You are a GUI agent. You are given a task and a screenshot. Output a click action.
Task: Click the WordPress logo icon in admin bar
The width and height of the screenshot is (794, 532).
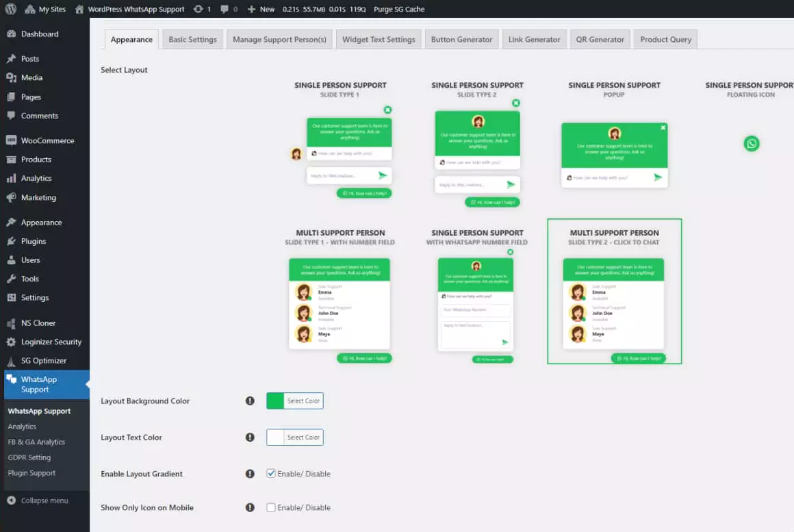pyautogui.click(x=11, y=9)
